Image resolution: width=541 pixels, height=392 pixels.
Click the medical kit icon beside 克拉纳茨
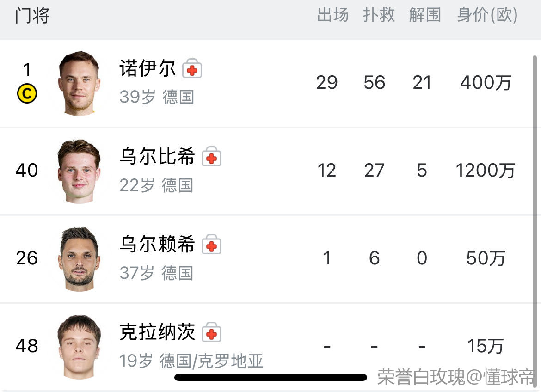pos(211,333)
